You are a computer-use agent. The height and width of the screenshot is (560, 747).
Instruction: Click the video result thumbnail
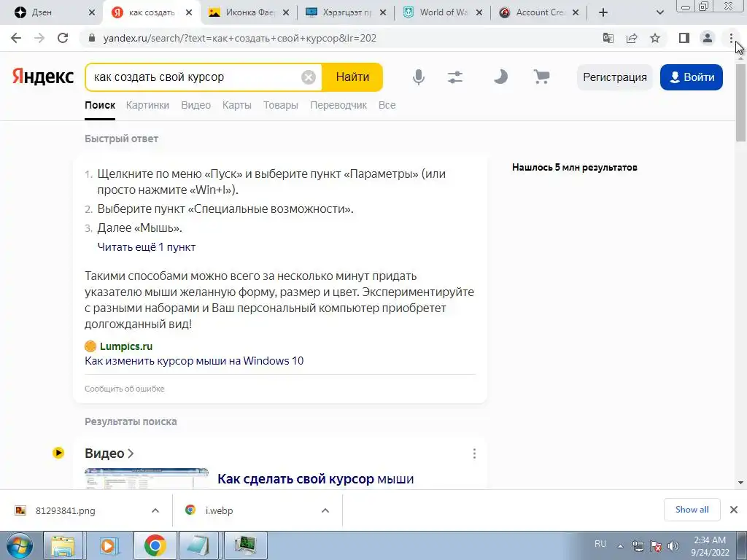[x=146, y=478]
